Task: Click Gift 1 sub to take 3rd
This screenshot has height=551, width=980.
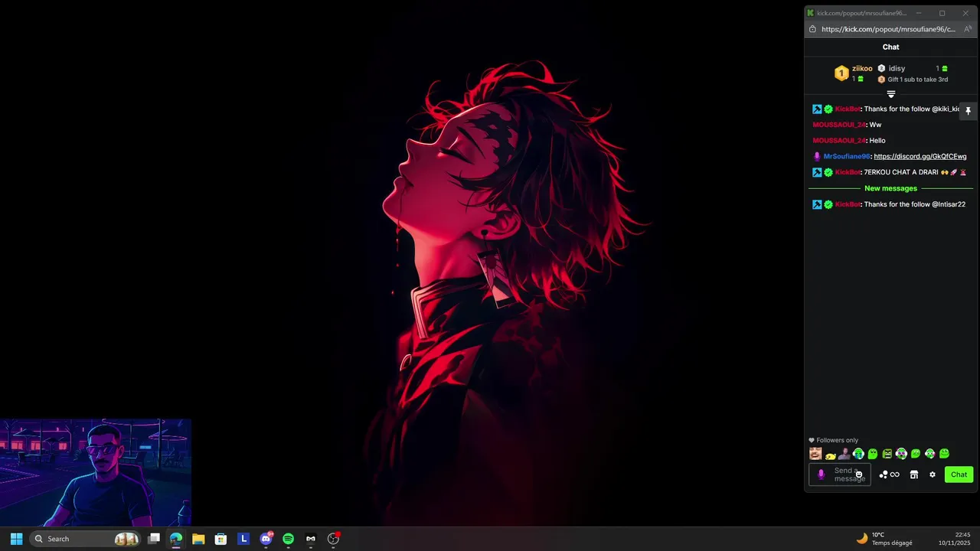Action: click(917, 80)
